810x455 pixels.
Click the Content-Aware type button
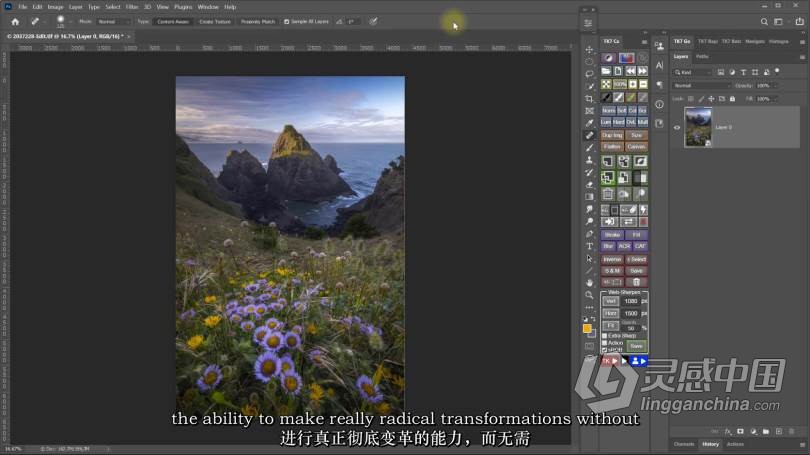(173, 22)
